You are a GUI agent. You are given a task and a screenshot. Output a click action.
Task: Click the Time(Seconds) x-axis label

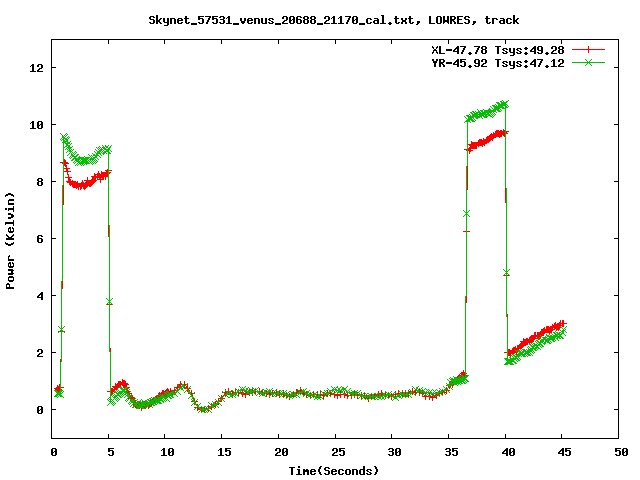click(333, 471)
